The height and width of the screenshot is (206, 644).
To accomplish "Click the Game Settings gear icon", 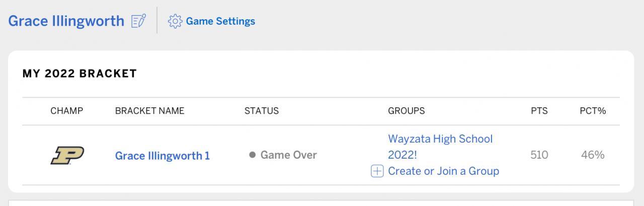I will click(x=175, y=21).
